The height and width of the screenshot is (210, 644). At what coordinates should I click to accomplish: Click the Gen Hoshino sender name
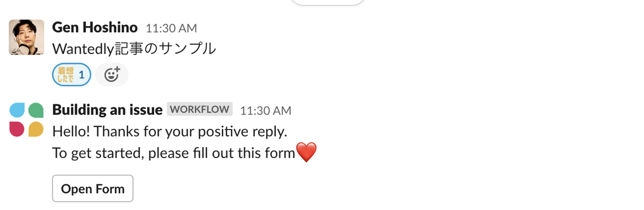pos(95,28)
